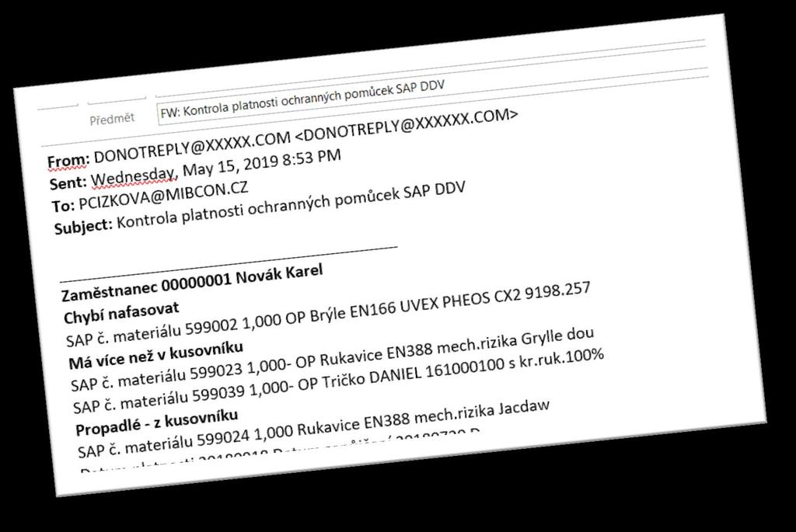Click recipient address PCIZKOVA@MIBCON.CZ
Screen dimensions: 796x532
[x=150, y=198]
